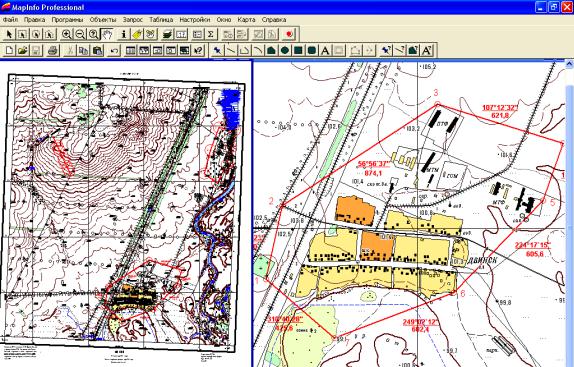574x367 pixels.
Task: Open the Объекты menu
Action: tap(103, 19)
